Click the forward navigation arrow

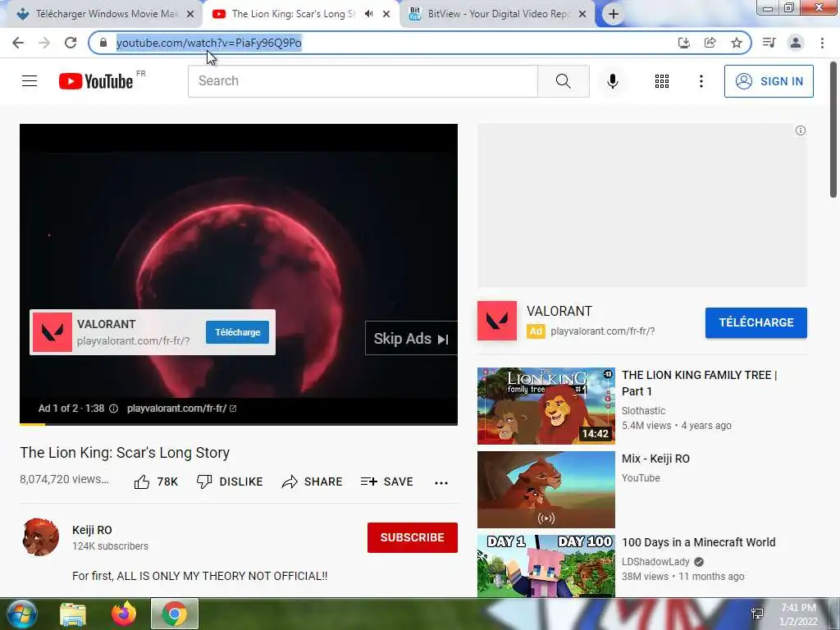pos(44,43)
